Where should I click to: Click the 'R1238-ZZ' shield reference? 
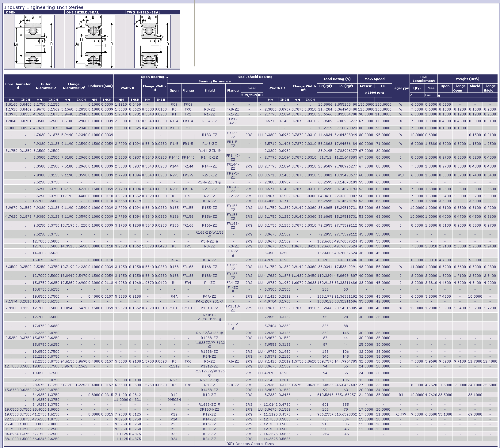(x=210, y=352)
